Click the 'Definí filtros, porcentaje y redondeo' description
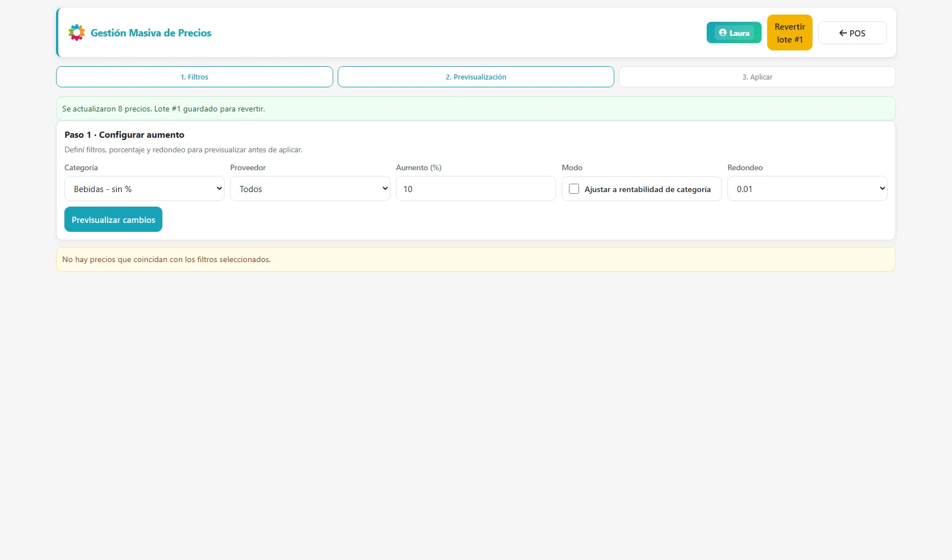Screen dimensions: 952x560 point(183,150)
